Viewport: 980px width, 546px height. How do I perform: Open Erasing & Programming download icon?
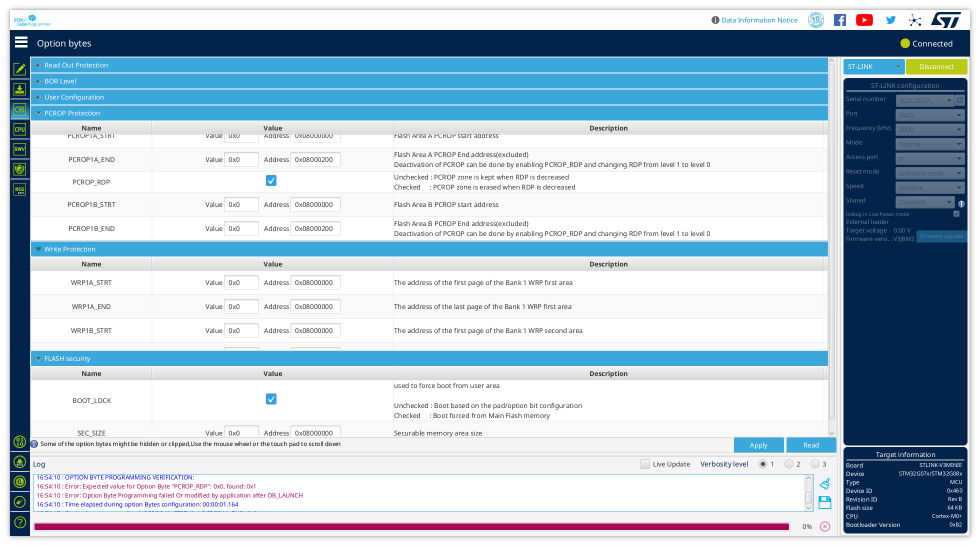pos(19,89)
